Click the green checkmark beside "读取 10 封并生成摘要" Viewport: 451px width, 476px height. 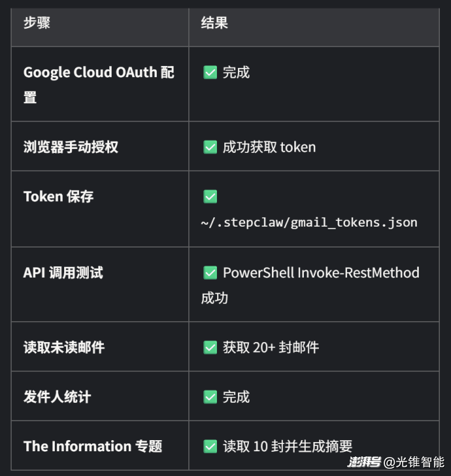coord(210,446)
